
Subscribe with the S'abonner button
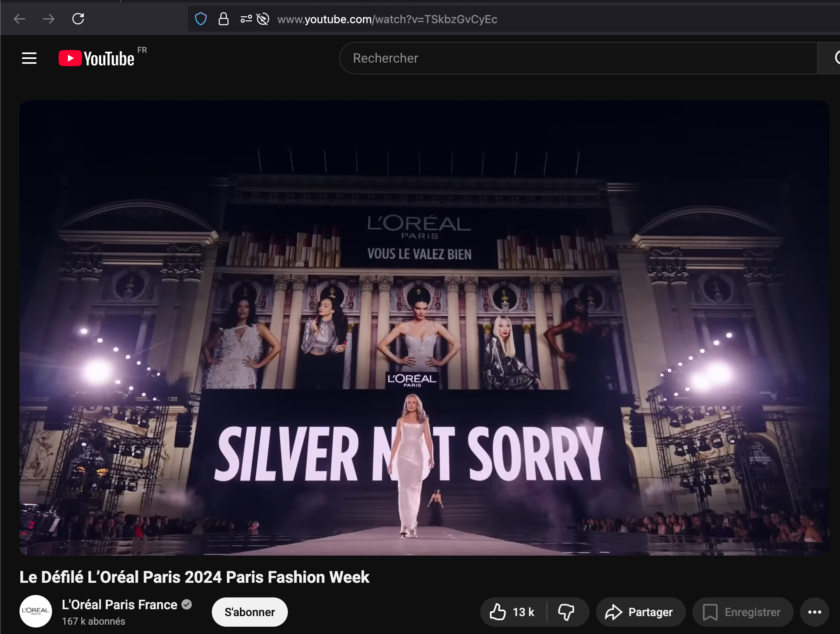click(249, 612)
